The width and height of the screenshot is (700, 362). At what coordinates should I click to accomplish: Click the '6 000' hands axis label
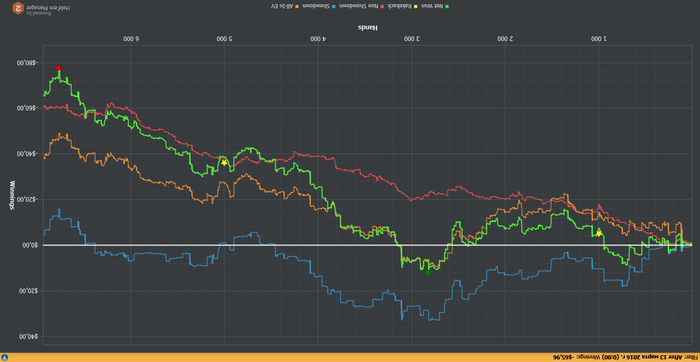tap(131, 39)
